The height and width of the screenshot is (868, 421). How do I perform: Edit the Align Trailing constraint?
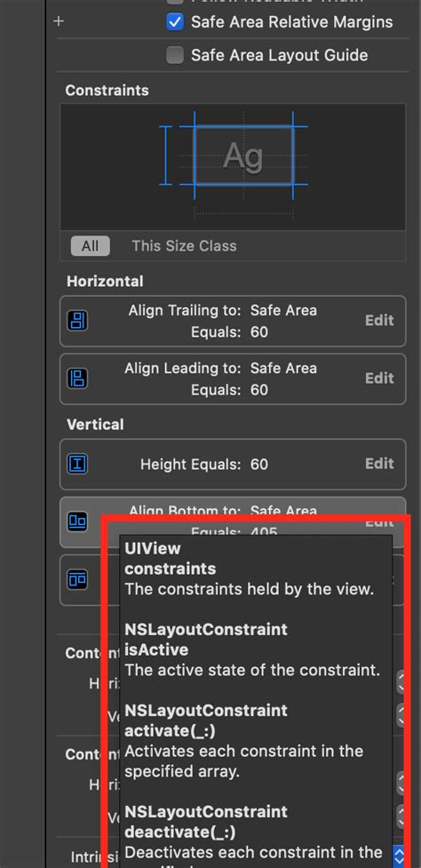click(x=379, y=321)
